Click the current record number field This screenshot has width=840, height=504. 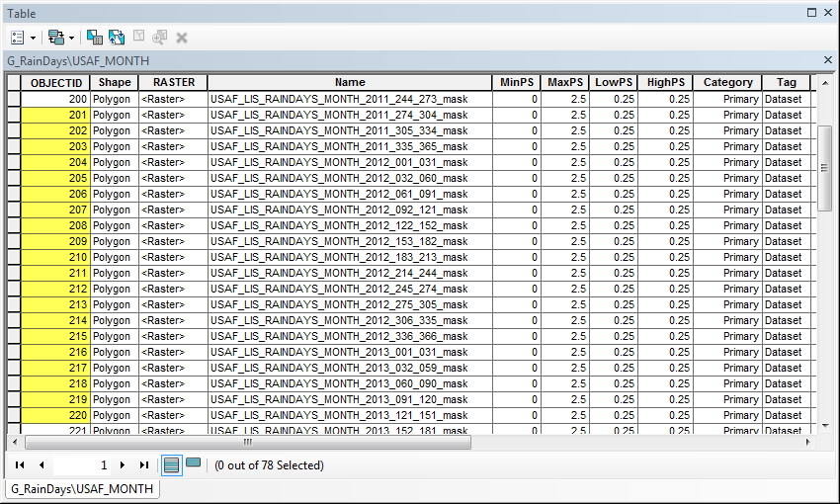[x=84, y=464]
